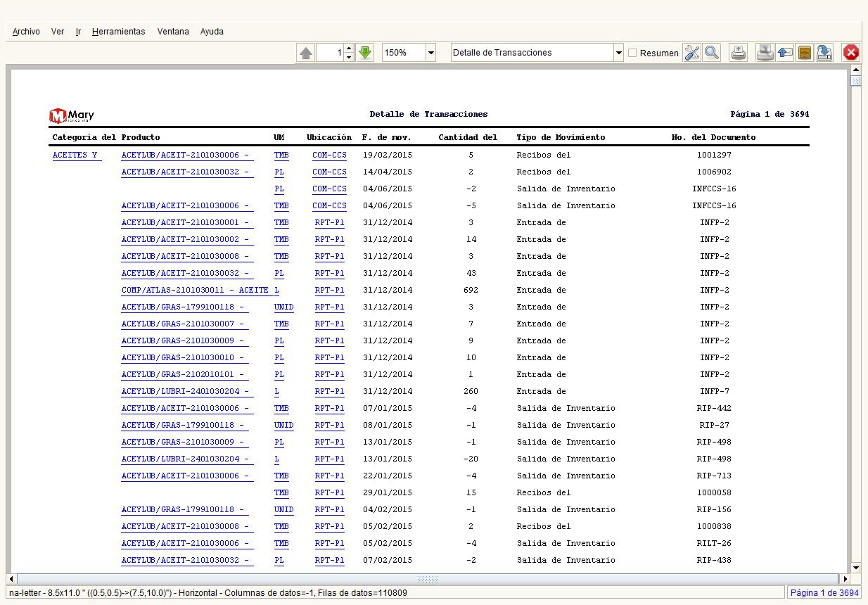Open the ACEYLUB/GRAS-2102010101 product link
The width and height of the screenshot is (868, 605).
click(184, 374)
